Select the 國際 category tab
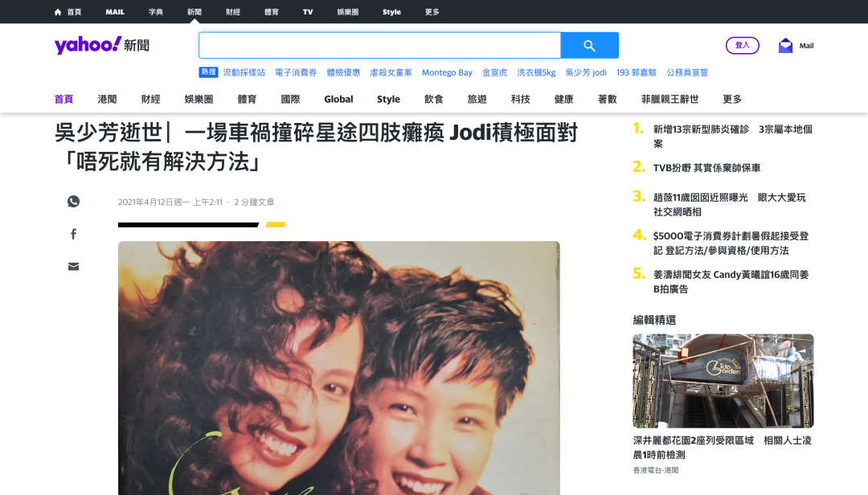Screen dimensions: 868x495 pos(291,99)
